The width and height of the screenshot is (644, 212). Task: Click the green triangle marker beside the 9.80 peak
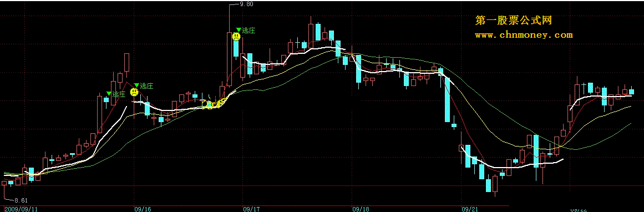point(238,29)
